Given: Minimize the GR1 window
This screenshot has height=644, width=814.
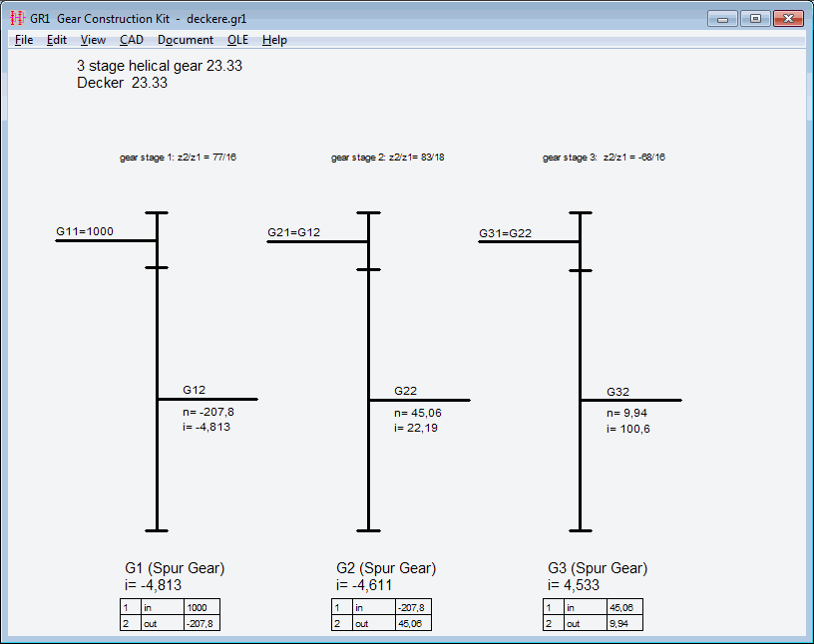Looking at the screenshot, I should [x=724, y=18].
